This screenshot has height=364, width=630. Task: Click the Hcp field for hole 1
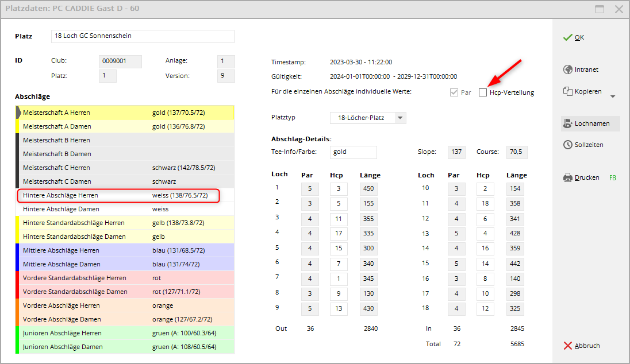pyautogui.click(x=339, y=189)
